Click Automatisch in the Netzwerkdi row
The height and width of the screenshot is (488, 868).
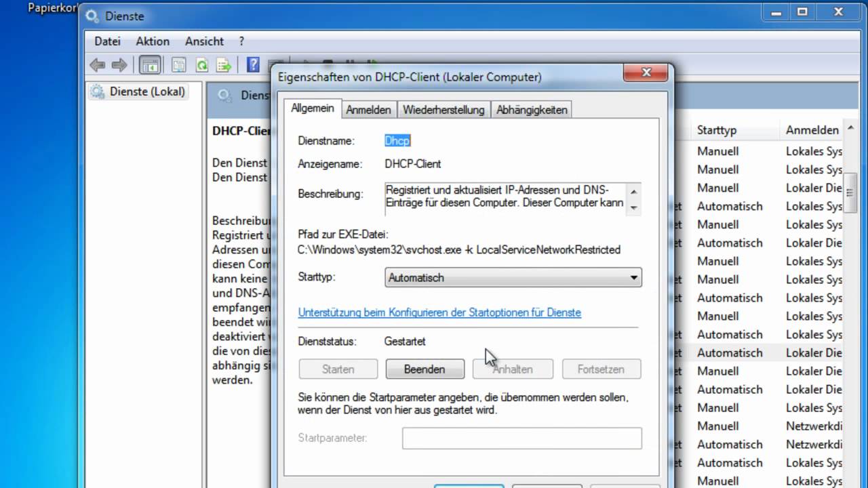pyautogui.click(x=730, y=444)
